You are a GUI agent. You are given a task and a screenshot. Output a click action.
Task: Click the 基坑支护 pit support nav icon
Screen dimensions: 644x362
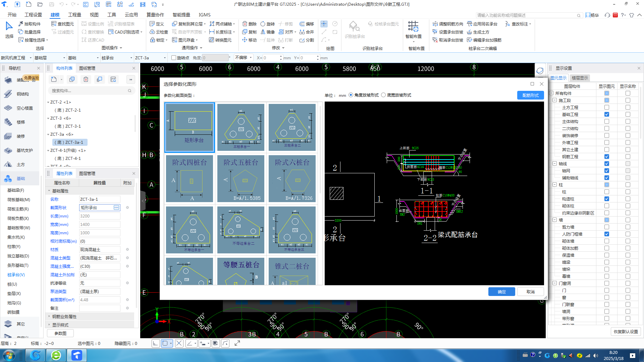pos(8,150)
